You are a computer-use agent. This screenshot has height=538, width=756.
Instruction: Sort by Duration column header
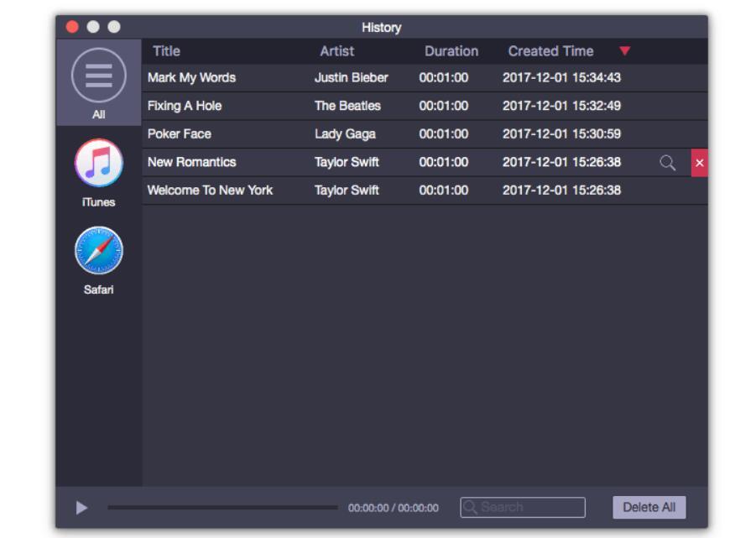click(451, 51)
